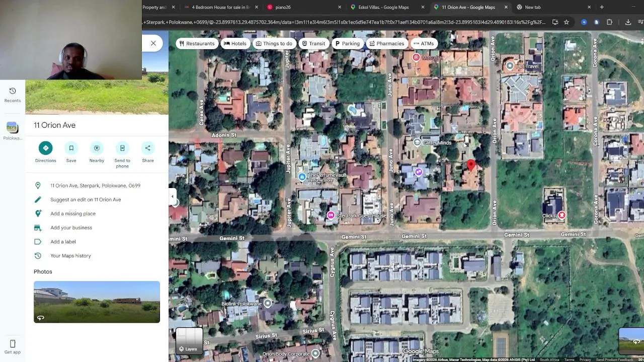
Task: Open the Street View photo thumbnail
Action: pyautogui.click(x=97, y=302)
